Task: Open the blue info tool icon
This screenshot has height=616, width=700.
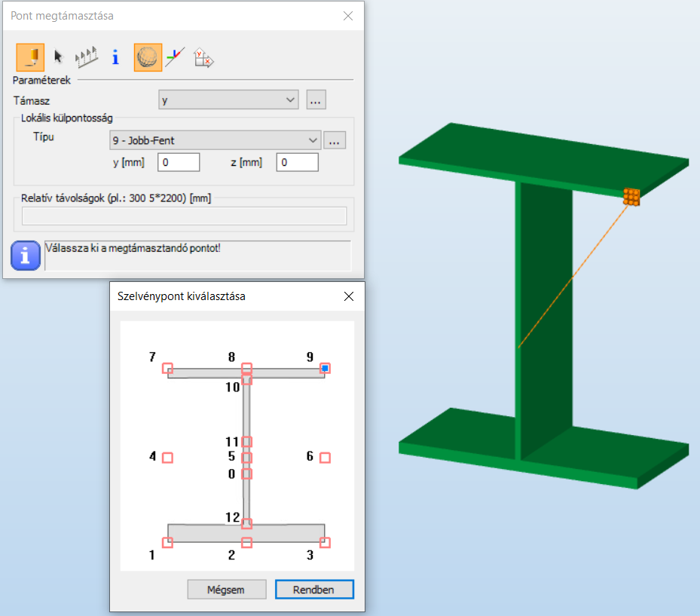Action: (115, 57)
